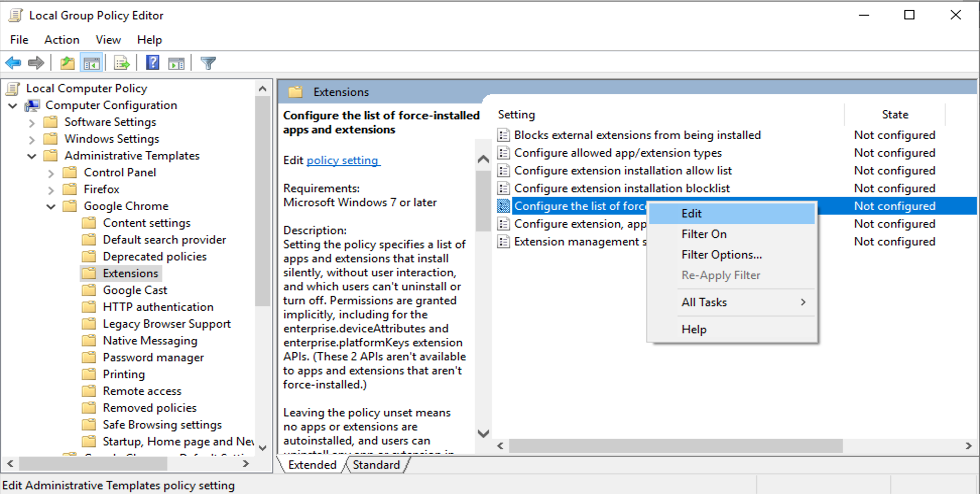
Task: Toggle the Show/Hide Console Tree icon
Action: coord(91,63)
